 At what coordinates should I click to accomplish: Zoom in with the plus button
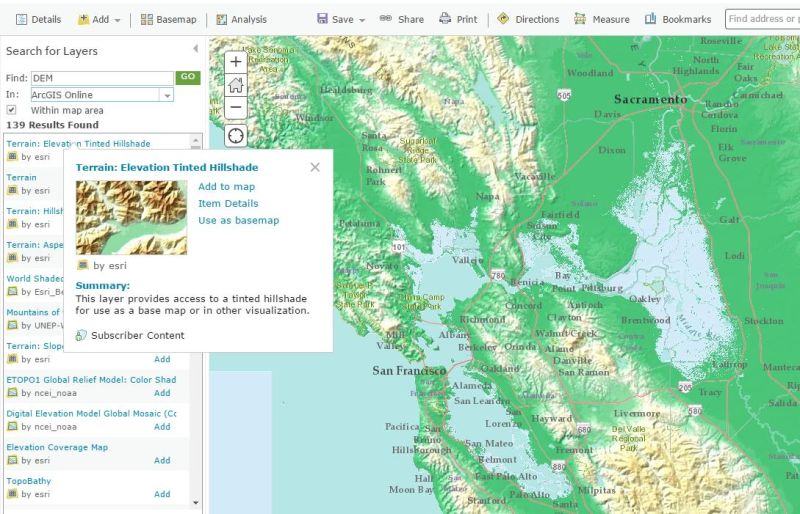[x=236, y=62]
